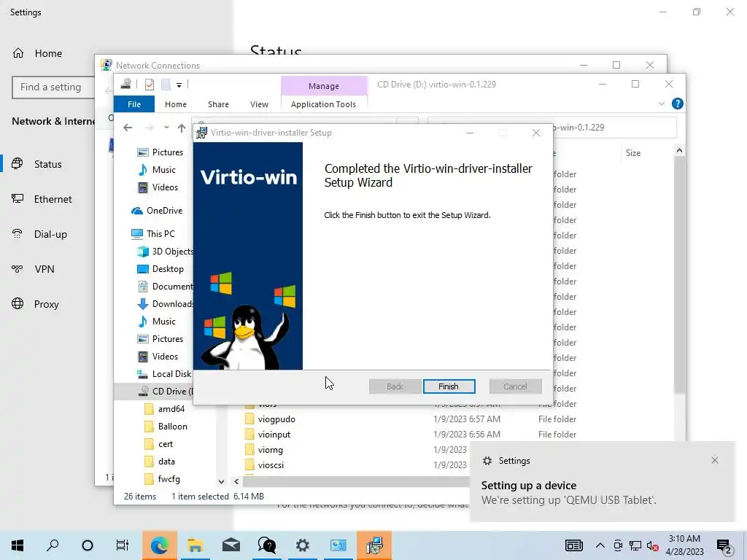Click the quick access New folder icon
This screenshot has width=747, height=560.
[166, 85]
